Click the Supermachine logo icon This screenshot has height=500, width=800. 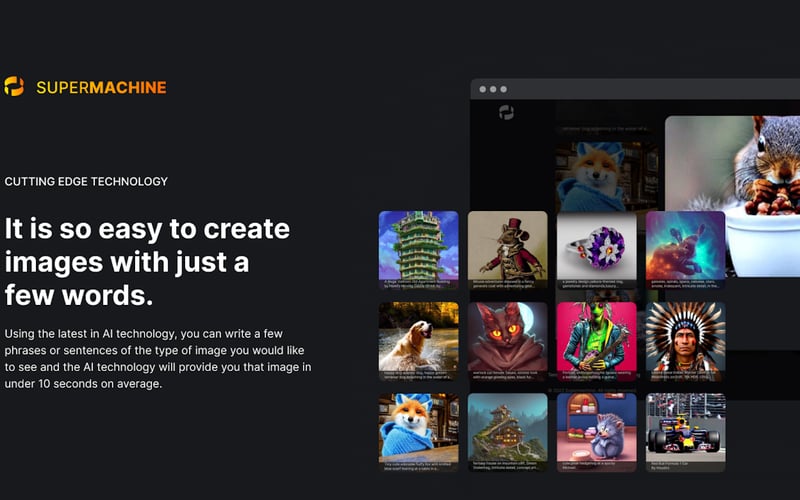pyautogui.click(x=14, y=87)
